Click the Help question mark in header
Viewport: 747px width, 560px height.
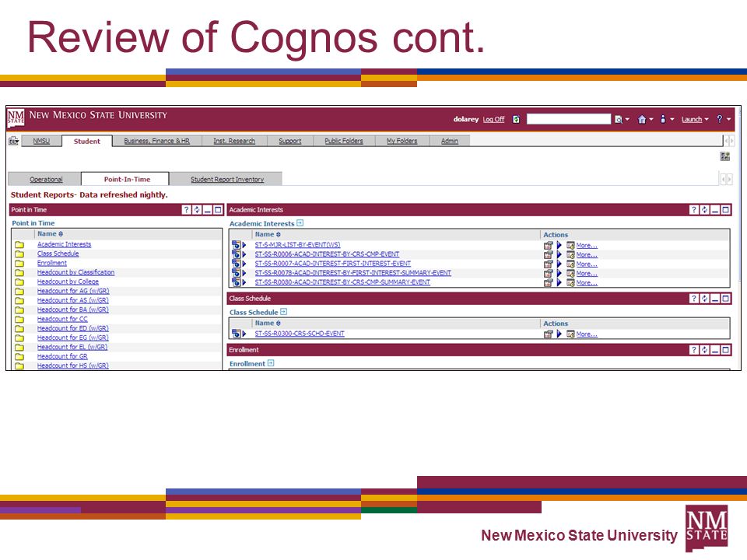(x=719, y=119)
